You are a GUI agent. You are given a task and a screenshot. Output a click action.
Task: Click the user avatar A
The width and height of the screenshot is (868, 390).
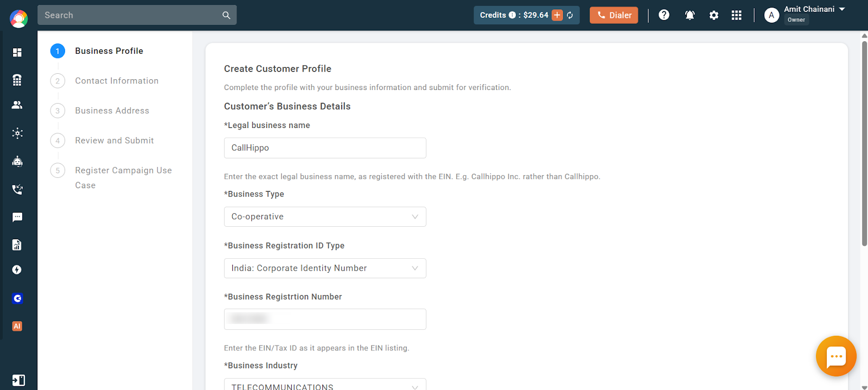tap(771, 15)
